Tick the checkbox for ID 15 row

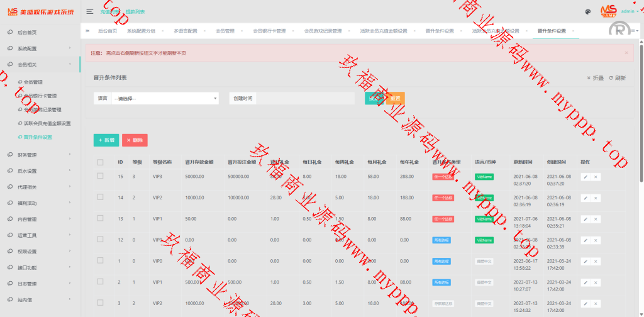(100, 177)
